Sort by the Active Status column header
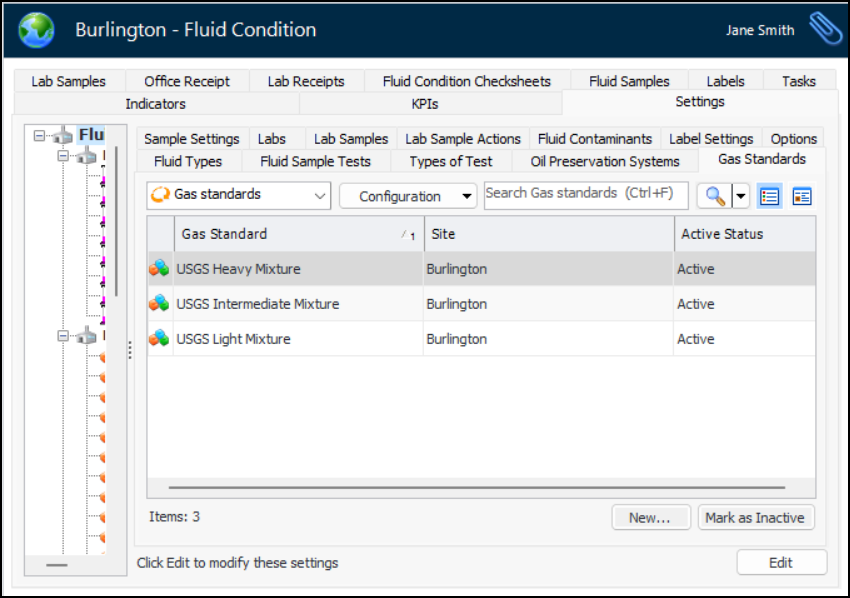850x598 pixels. [x=745, y=234]
